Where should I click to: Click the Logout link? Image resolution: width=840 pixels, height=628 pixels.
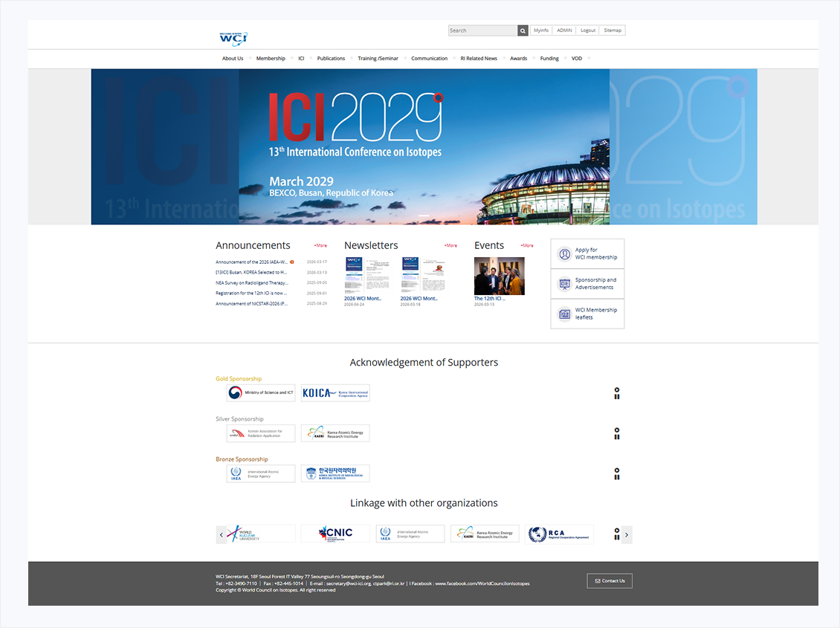click(588, 30)
